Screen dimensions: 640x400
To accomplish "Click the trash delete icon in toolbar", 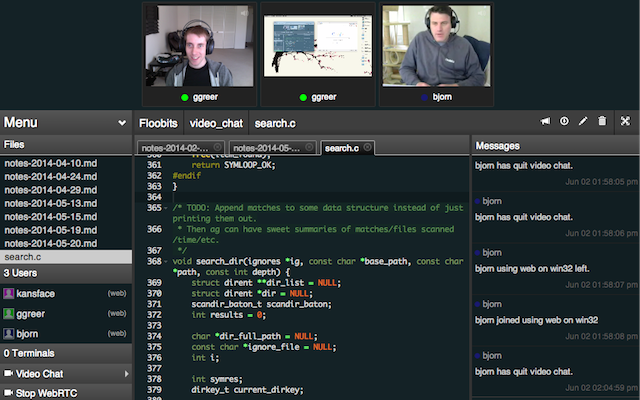I will tap(602, 121).
